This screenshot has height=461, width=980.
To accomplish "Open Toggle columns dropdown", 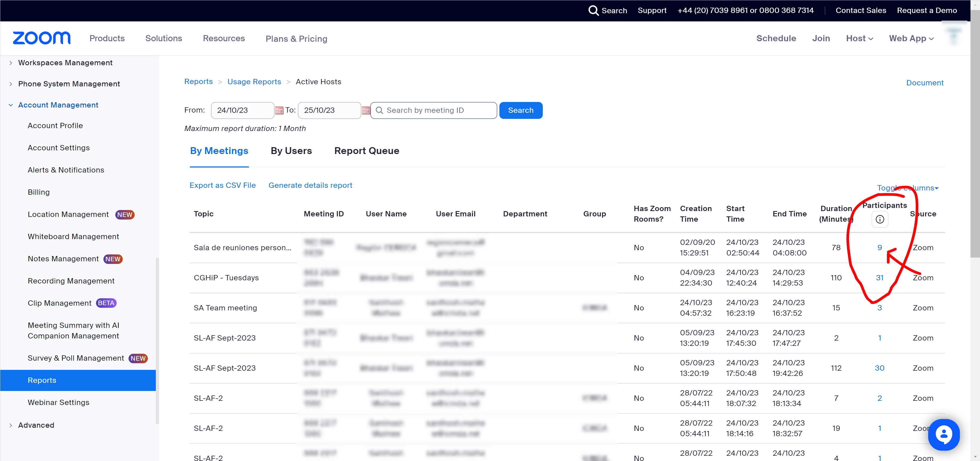I will 907,188.
